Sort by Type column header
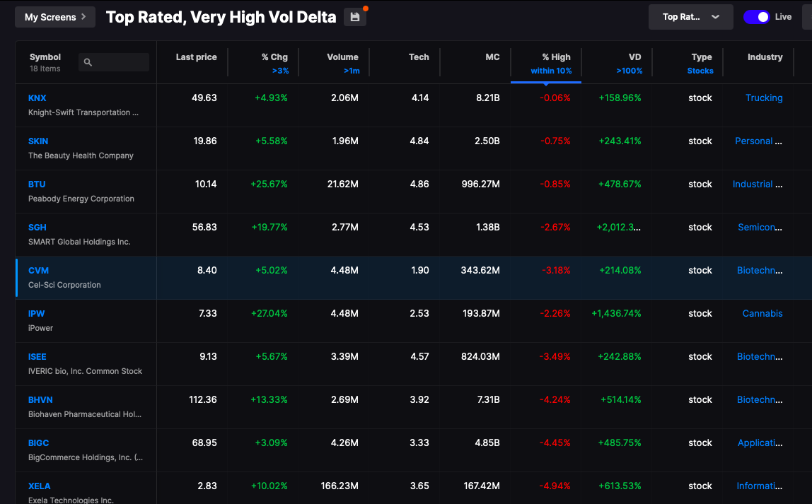 click(702, 57)
